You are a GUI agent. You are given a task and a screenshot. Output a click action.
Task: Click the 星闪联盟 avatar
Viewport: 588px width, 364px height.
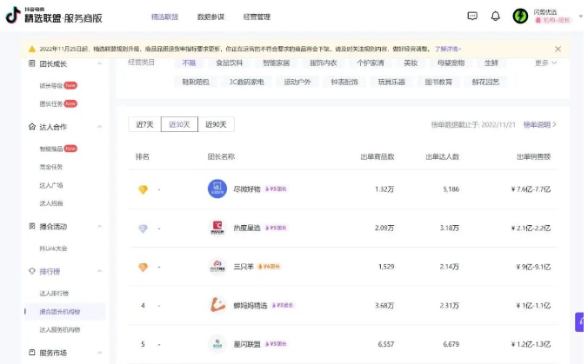[x=217, y=344]
